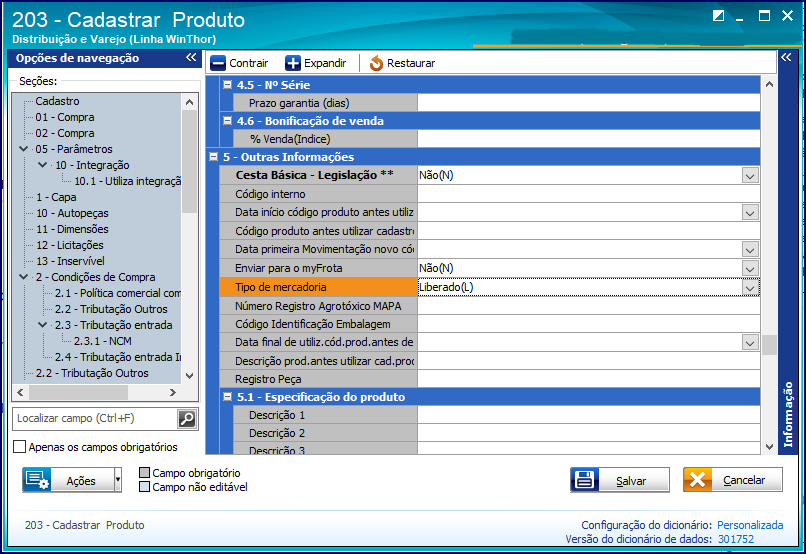Select 12 - Licitações tree item

(x=69, y=245)
